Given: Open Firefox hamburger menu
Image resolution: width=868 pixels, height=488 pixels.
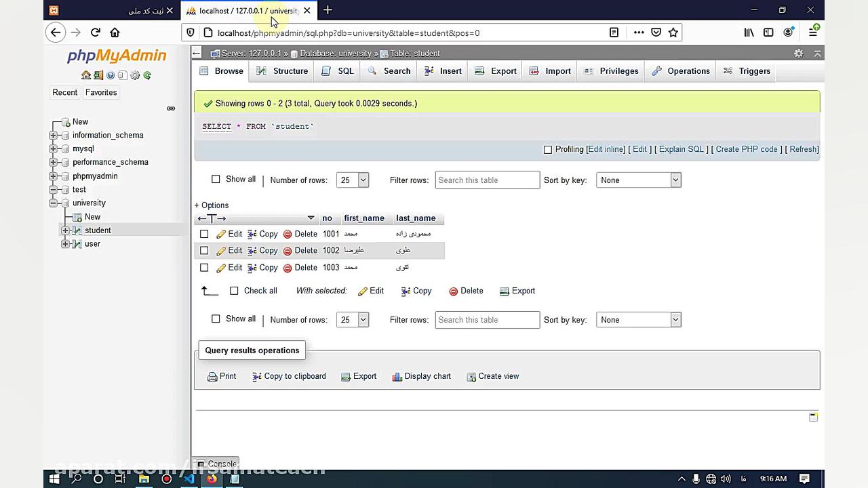Looking at the screenshot, I should click(x=813, y=33).
